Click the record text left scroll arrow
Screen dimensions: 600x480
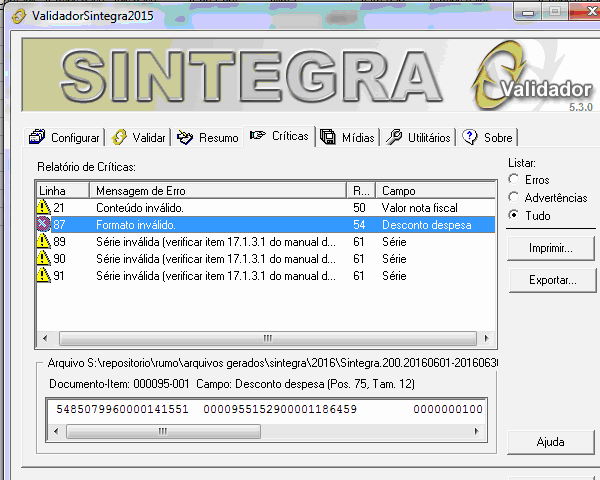(56, 431)
